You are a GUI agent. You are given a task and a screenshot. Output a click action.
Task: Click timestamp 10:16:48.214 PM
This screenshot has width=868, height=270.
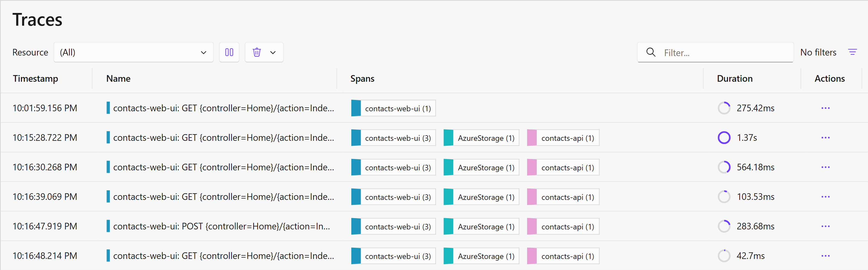(45, 256)
